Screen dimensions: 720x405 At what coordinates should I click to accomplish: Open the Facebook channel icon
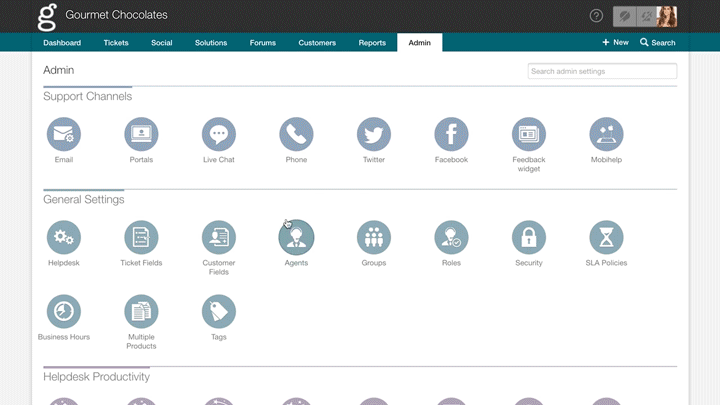(451, 134)
